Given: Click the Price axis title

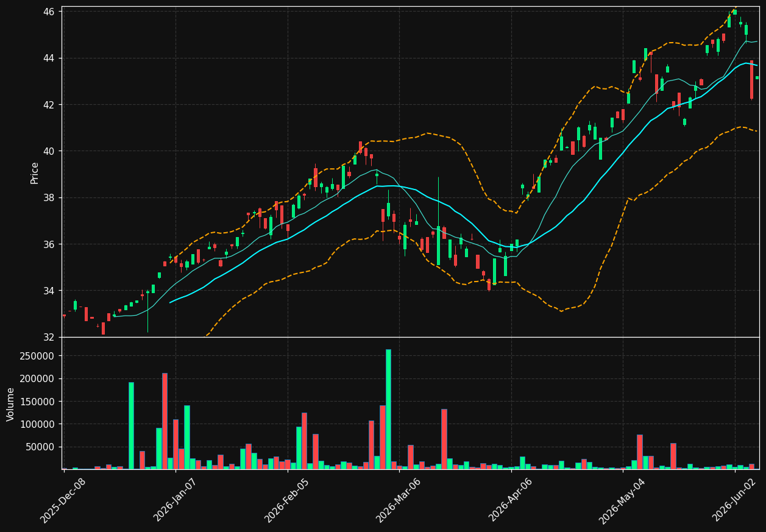Looking at the screenshot, I should click(x=35, y=173).
